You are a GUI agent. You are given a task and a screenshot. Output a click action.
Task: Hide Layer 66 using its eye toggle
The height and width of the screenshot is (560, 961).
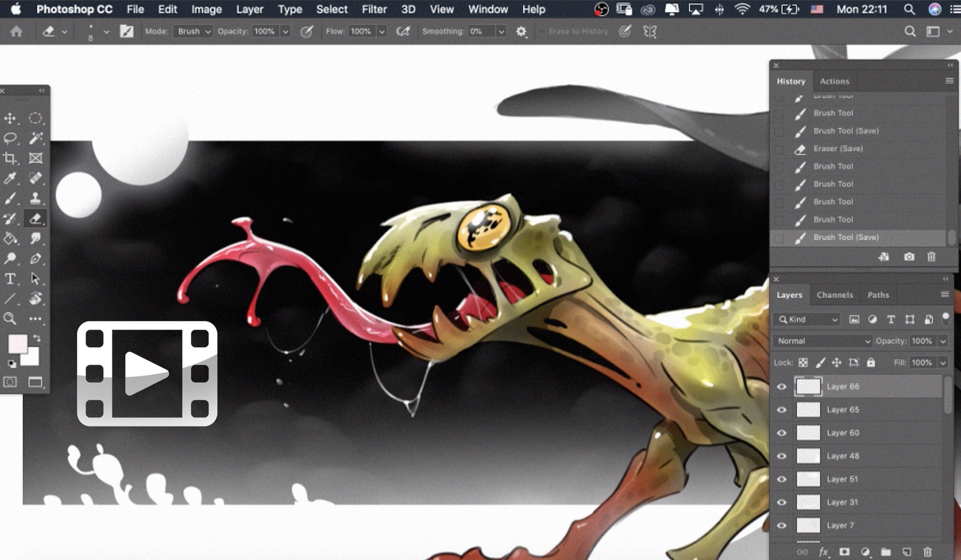point(781,386)
